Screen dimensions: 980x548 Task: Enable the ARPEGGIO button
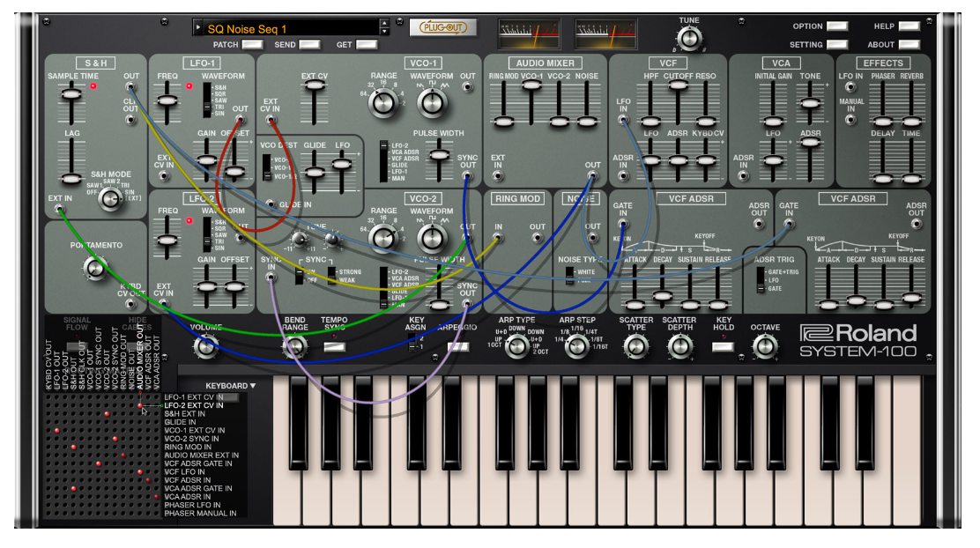pyautogui.click(x=457, y=347)
